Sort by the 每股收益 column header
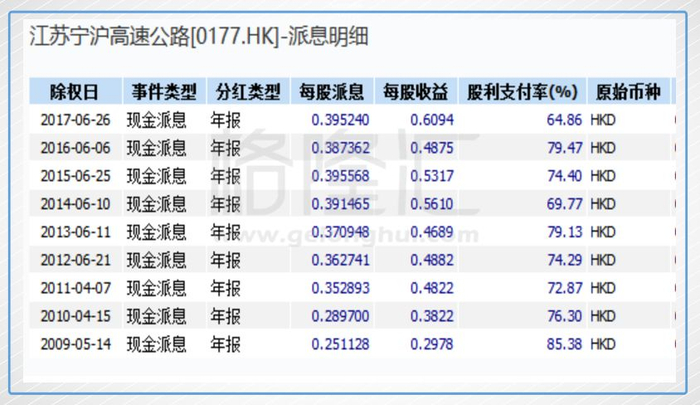 pos(416,92)
